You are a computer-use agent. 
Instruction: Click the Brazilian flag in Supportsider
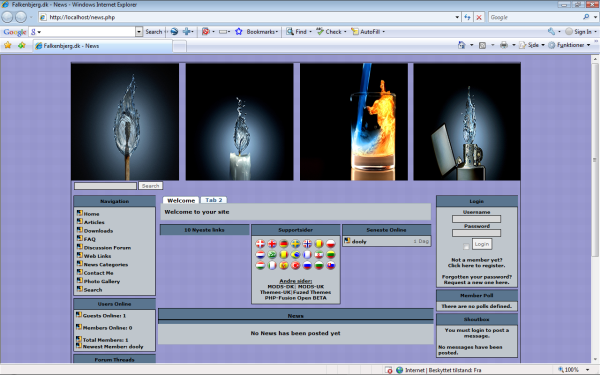(295, 254)
